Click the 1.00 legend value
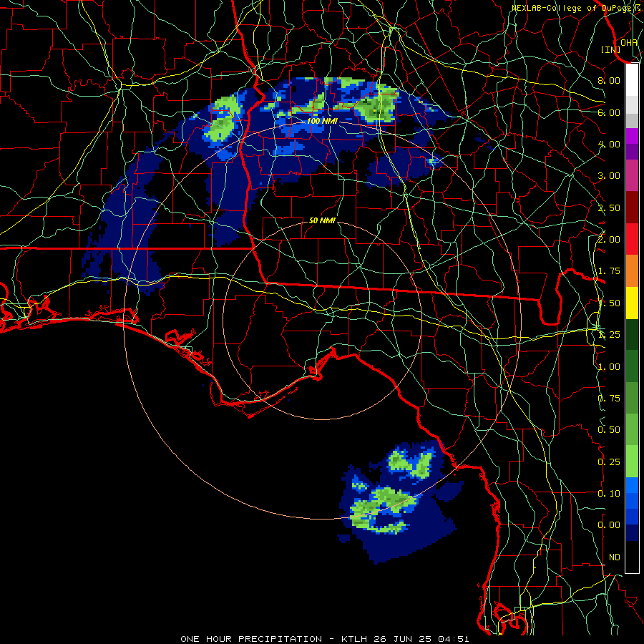 609,367
